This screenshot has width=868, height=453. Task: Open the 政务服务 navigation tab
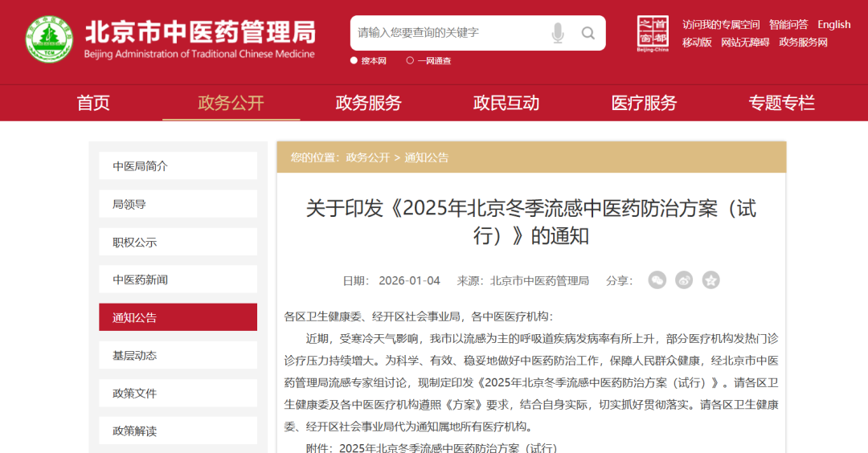pos(368,103)
